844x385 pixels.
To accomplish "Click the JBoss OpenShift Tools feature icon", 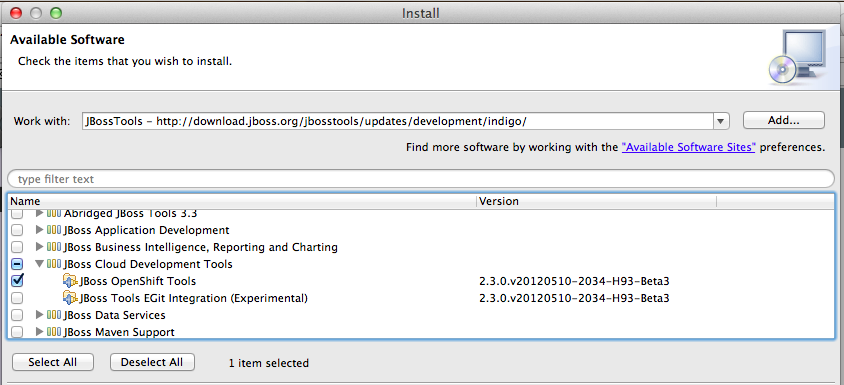I will (x=70, y=281).
